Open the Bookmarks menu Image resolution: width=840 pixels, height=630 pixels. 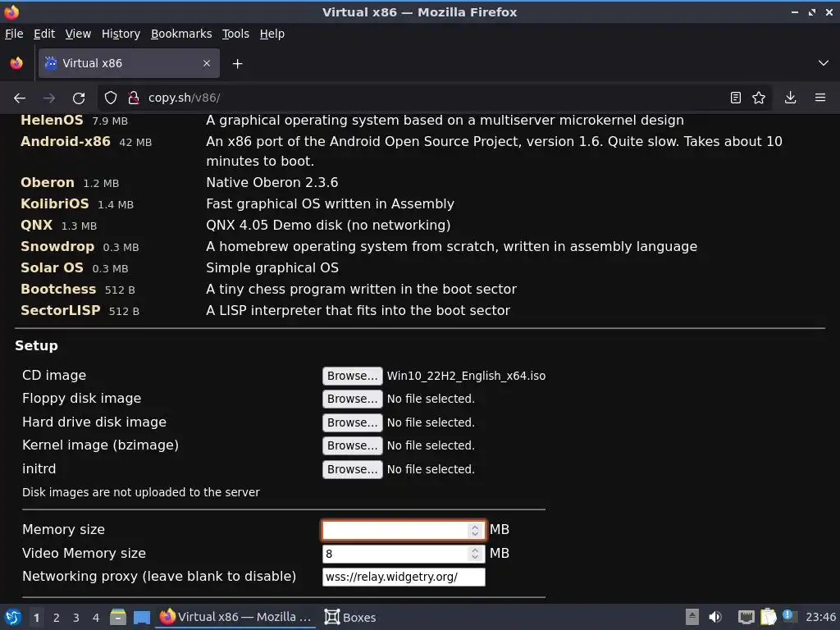pos(181,34)
